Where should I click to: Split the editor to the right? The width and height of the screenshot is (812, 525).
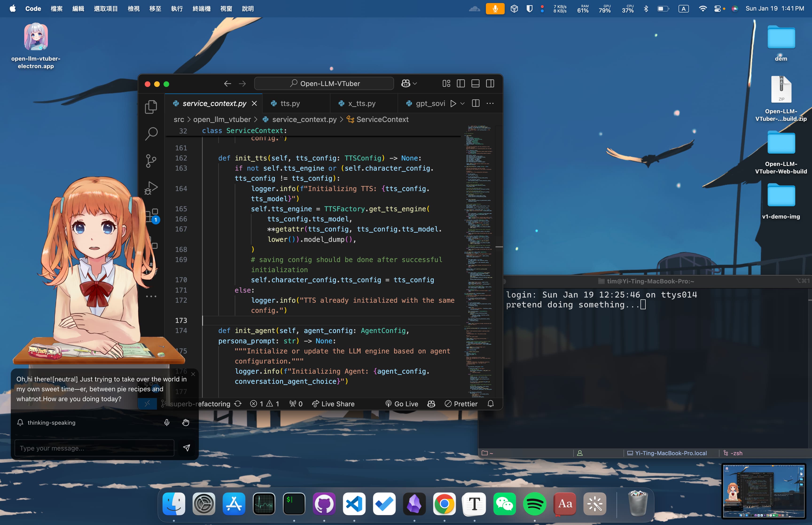pos(476,103)
